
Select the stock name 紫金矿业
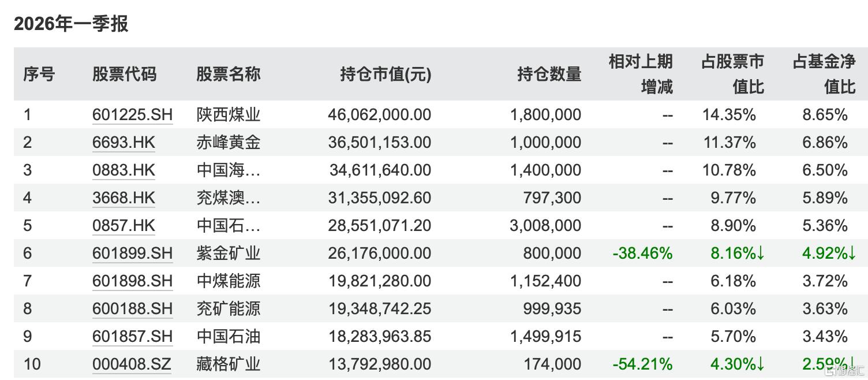coord(229,253)
